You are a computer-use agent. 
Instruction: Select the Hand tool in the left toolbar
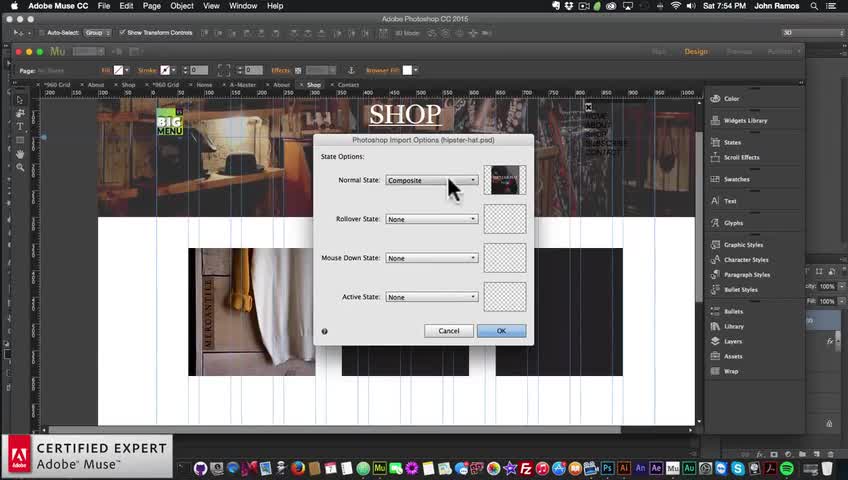tap(20, 154)
